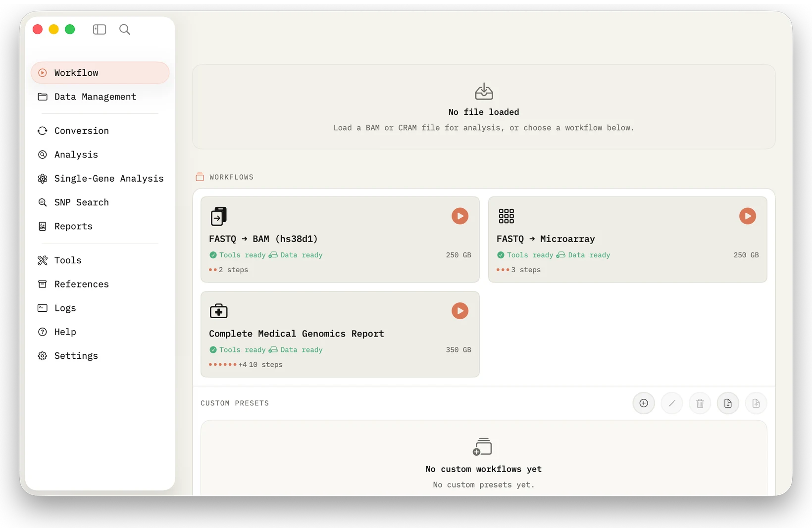Screen dimensions: 812x532
Task: Click the '250 GB' size on FASTQ → Microarray card
Action: click(x=746, y=255)
